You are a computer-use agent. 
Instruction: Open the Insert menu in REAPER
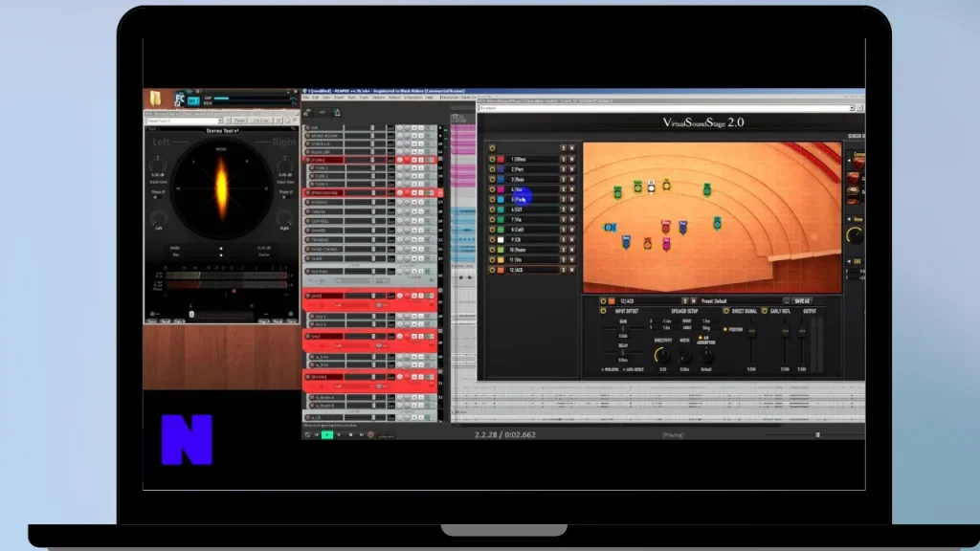pyautogui.click(x=339, y=98)
